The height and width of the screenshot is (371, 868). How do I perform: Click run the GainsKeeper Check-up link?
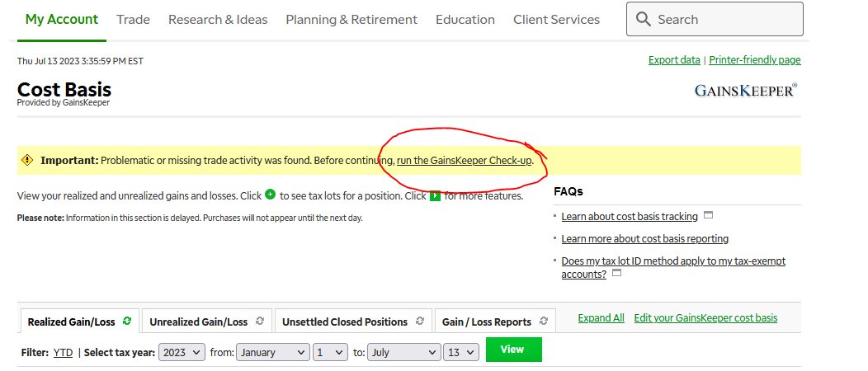465,160
